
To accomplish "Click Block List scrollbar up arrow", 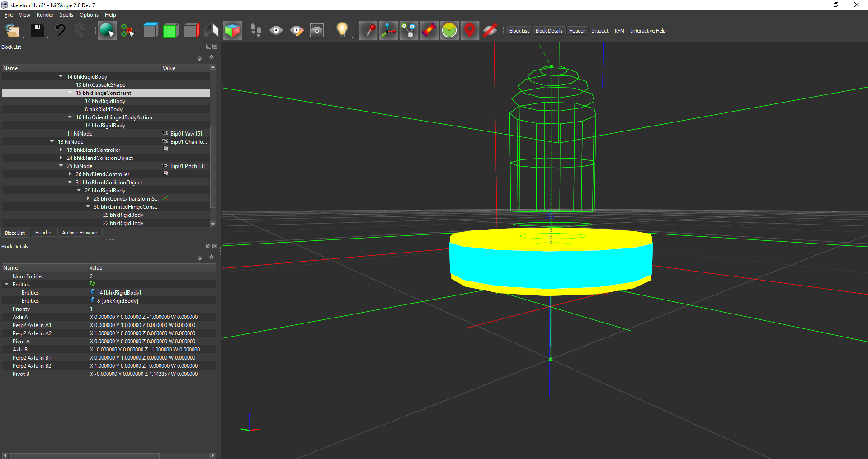I will 213,67.
